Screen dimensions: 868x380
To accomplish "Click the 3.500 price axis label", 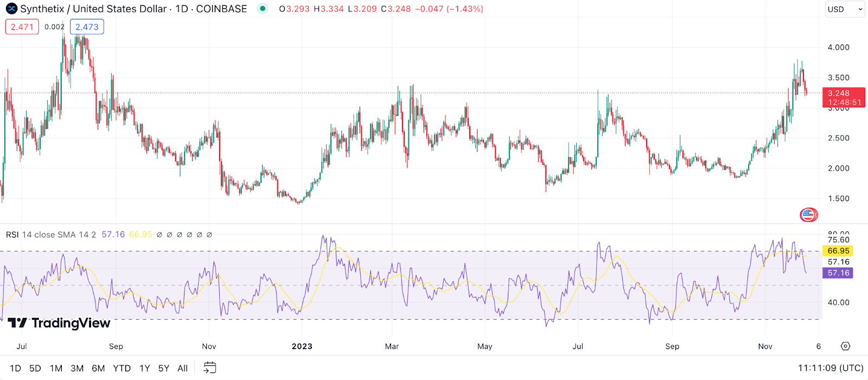I will click(838, 78).
